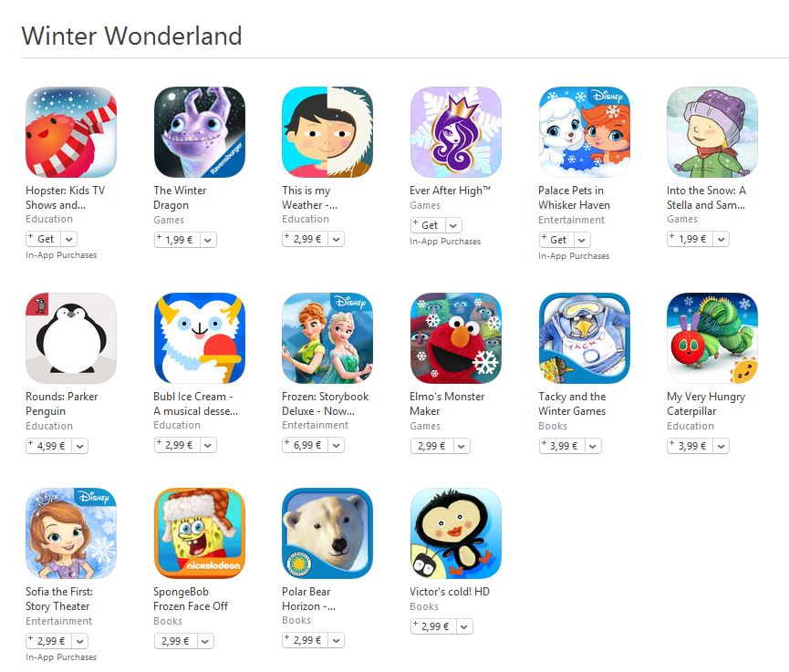Open Palace Pets in Whisker Haven icon
Screen dimensions: 789x672
click(x=584, y=132)
